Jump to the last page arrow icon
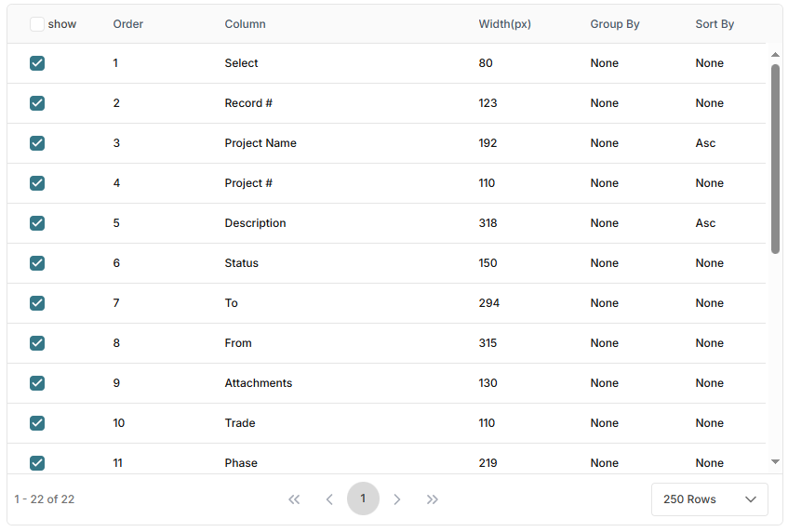This screenshot has width=788, height=532. click(x=433, y=499)
